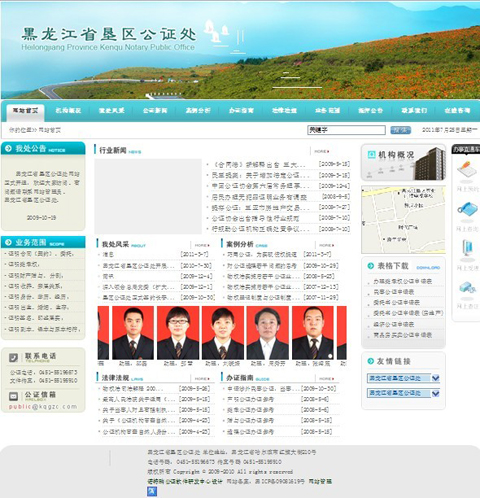Image resolution: width=480 pixels, height=498 pixels.
Task: Click MORE link in 法律法规 section
Action: pyautogui.click(x=202, y=379)
